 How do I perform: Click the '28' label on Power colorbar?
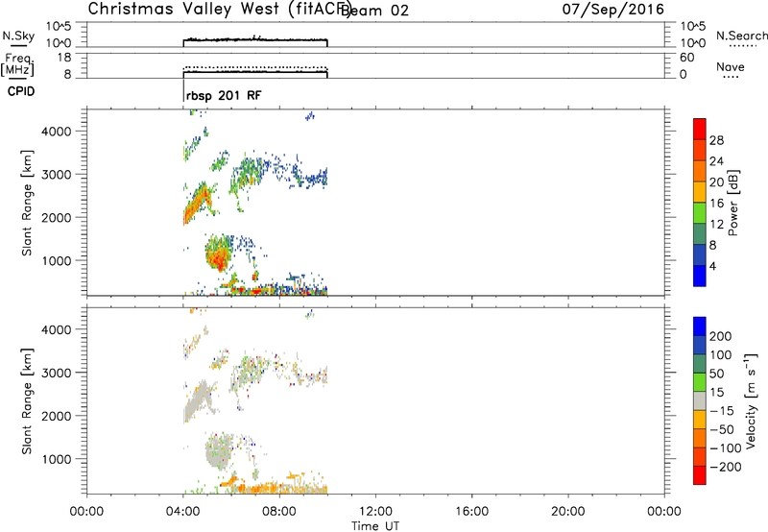pos(716,140)
